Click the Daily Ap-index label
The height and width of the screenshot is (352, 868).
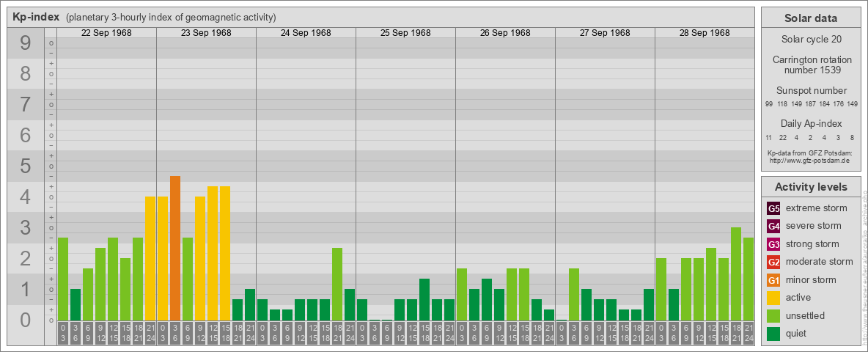coord(810,124)
